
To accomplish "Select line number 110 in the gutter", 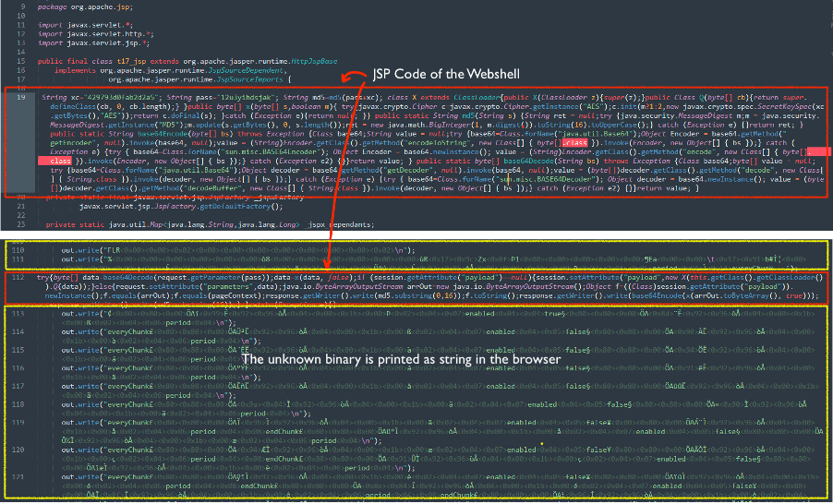I will 18,249.
